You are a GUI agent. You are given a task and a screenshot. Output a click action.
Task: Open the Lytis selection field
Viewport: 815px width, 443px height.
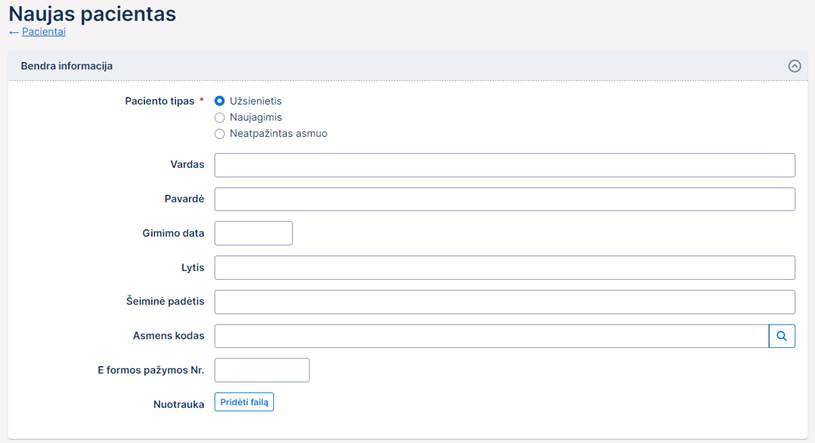click(x=504, y=268)
